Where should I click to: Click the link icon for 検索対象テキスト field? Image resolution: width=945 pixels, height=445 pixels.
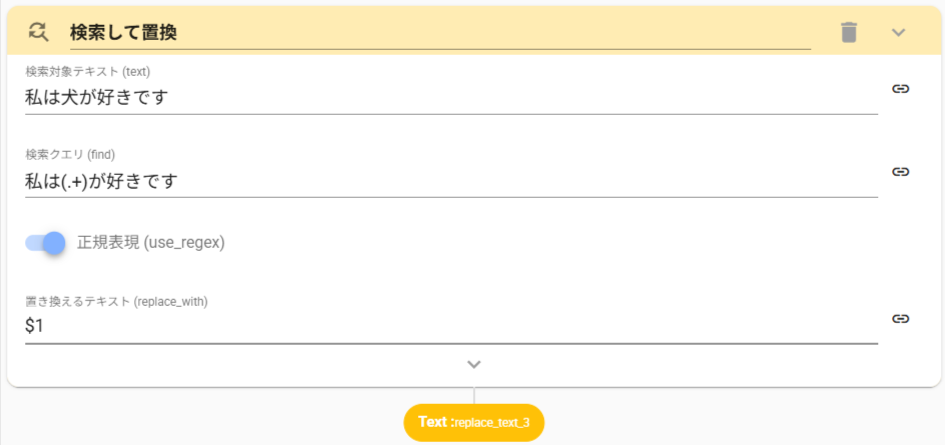point(900,88)
